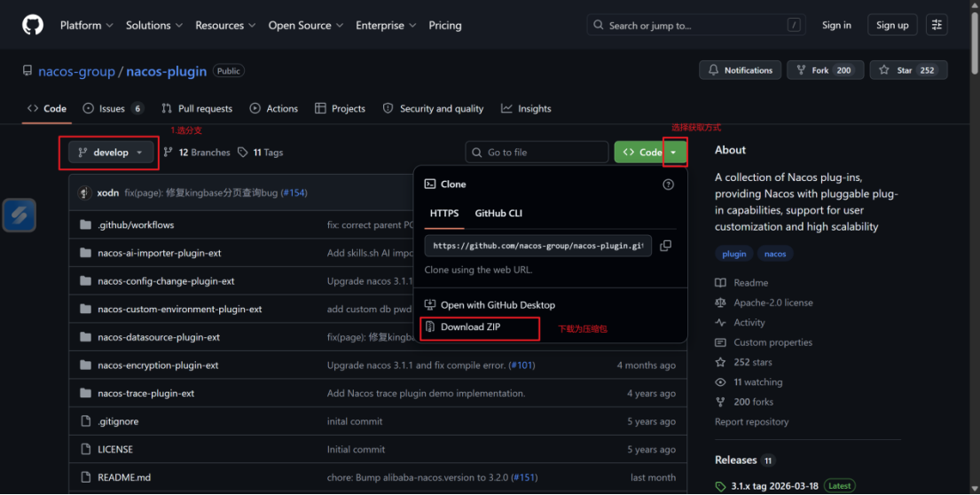The height and width of the screenshot is (495, 980).
Task: Expand the Open Source menu
Action: (306, 26)
